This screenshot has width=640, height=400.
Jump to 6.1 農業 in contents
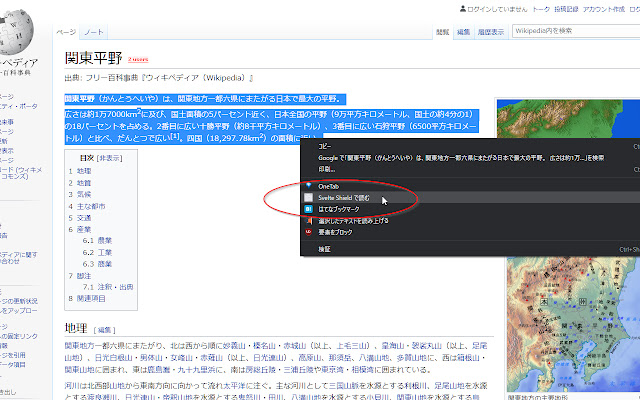tap(97, 241)
